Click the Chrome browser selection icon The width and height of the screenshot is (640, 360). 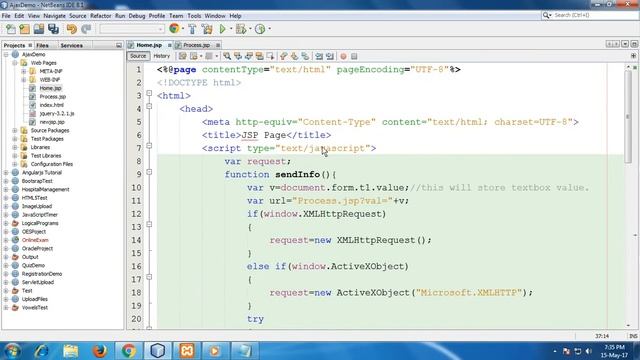point(174,29)
